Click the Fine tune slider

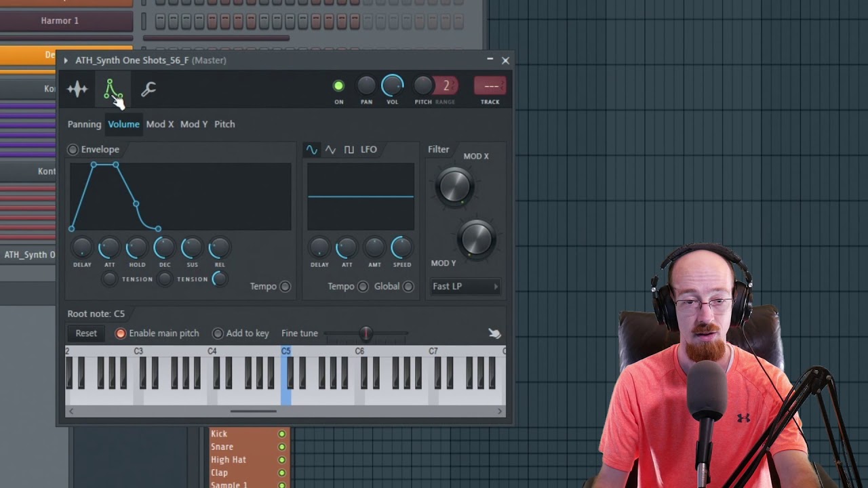tap(366, 333)
